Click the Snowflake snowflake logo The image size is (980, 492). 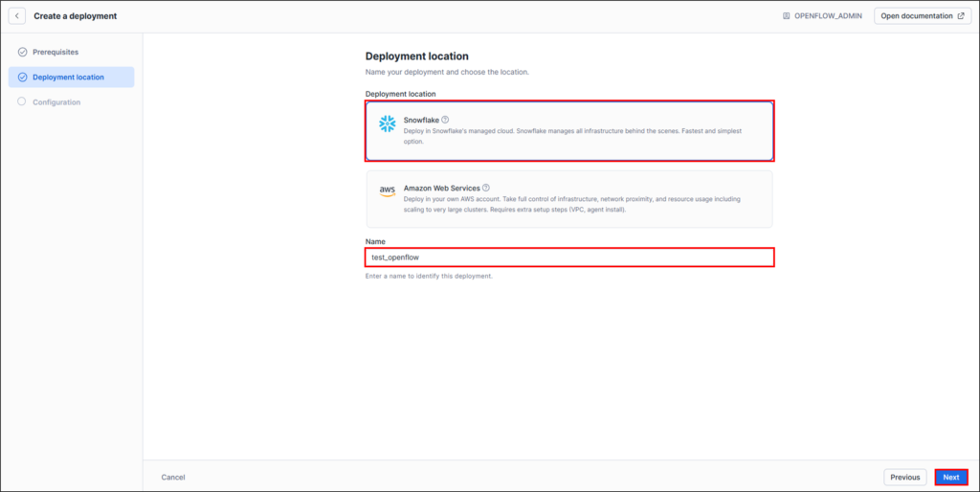coord(388,123)
